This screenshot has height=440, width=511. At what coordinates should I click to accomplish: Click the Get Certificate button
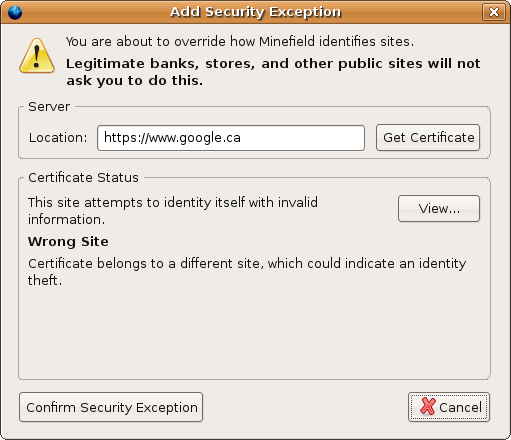[428, 138]
